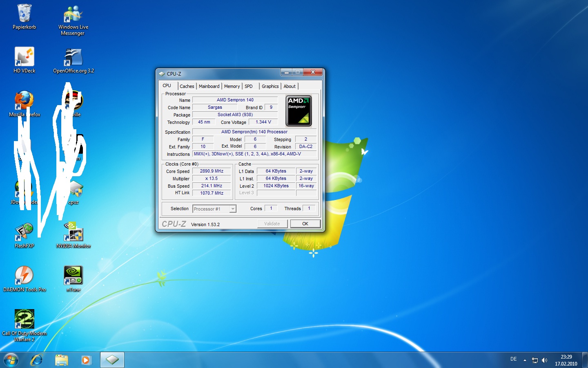Open volume control tray icon
Viewport: 588px width, 368px height.
544,360
